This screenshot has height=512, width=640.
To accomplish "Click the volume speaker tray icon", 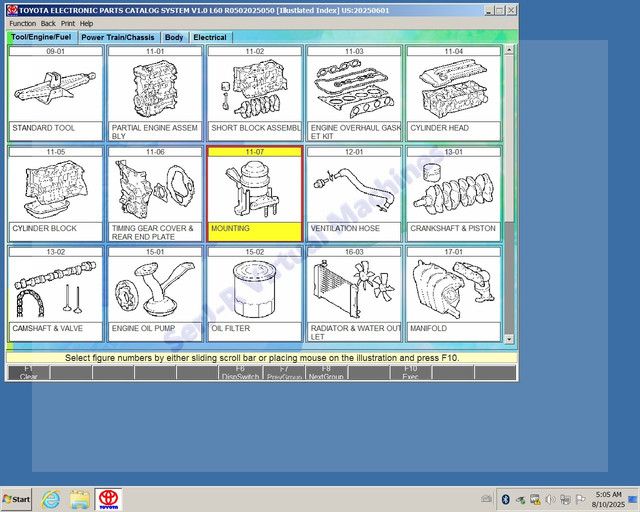I will pyautogui.click(x=550, y=499).
